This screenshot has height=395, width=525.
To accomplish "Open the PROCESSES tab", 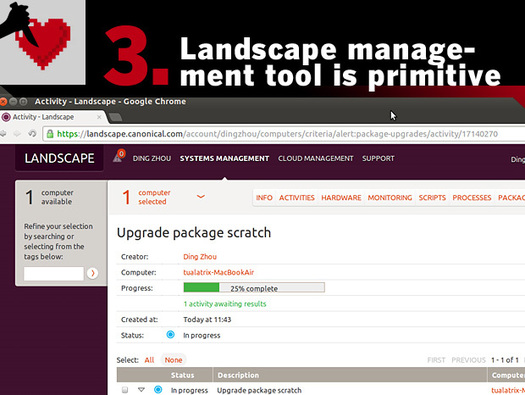I will coord(472,198).
